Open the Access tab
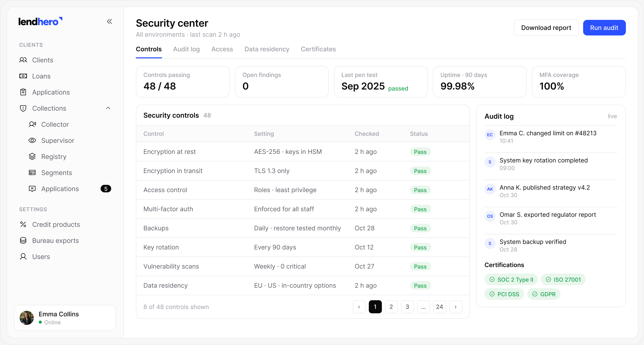This screenshot has width=644, height=345. 222,49
